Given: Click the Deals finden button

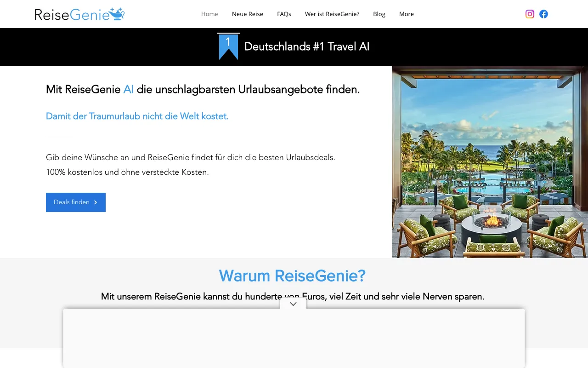Looking at the screenshot, I should tap(76, 202).
